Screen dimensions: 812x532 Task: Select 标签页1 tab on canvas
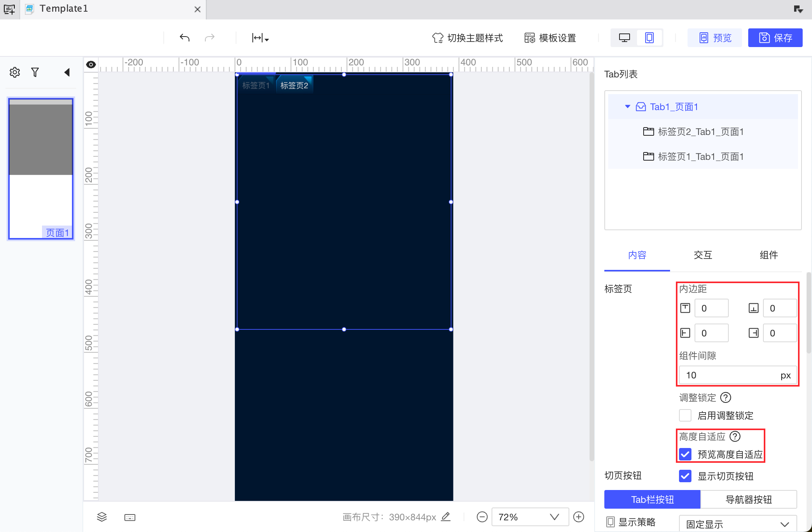256,85
